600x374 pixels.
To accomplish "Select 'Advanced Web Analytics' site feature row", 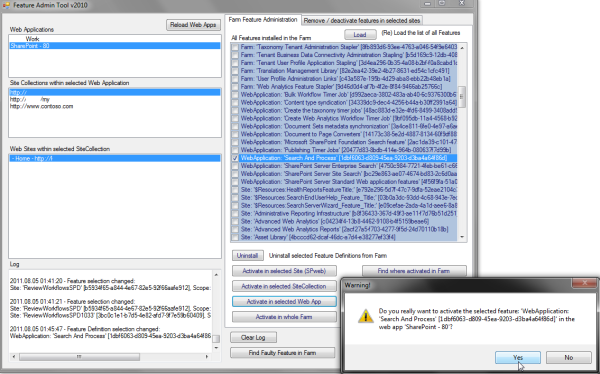I will [x=348, y=221].
